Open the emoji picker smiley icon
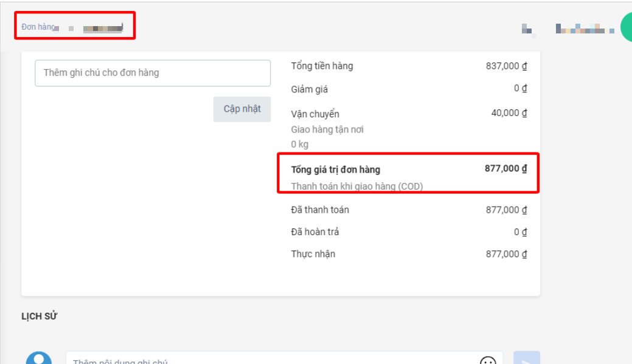 tap(488, 361)
